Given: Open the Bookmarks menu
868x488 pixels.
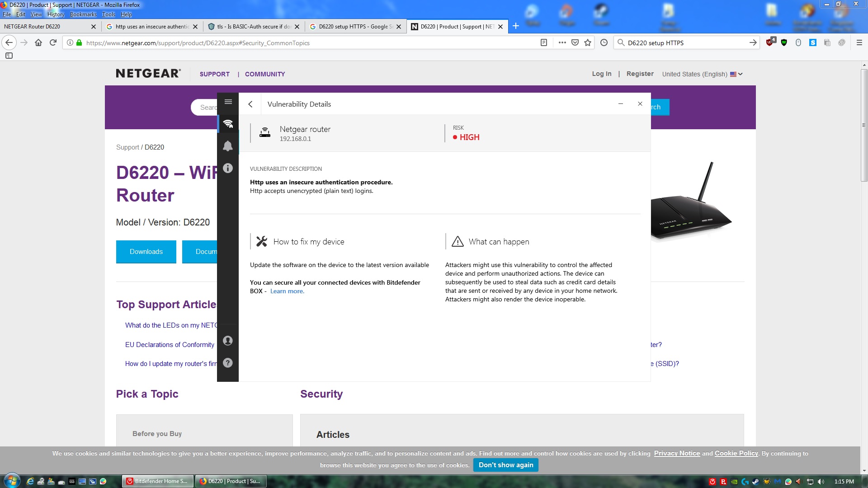Looking at the screenshot, I should [x=83, y=14].
